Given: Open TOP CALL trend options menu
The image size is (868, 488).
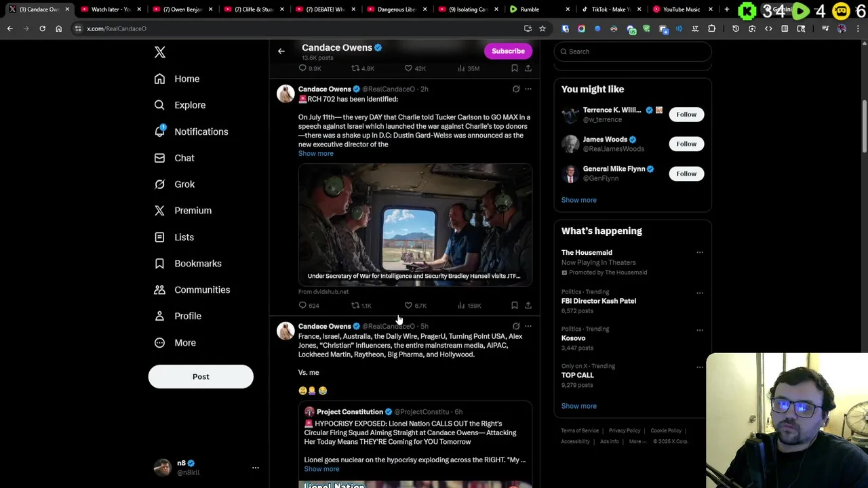Looking at the screenshot, I should pos(700,367).
